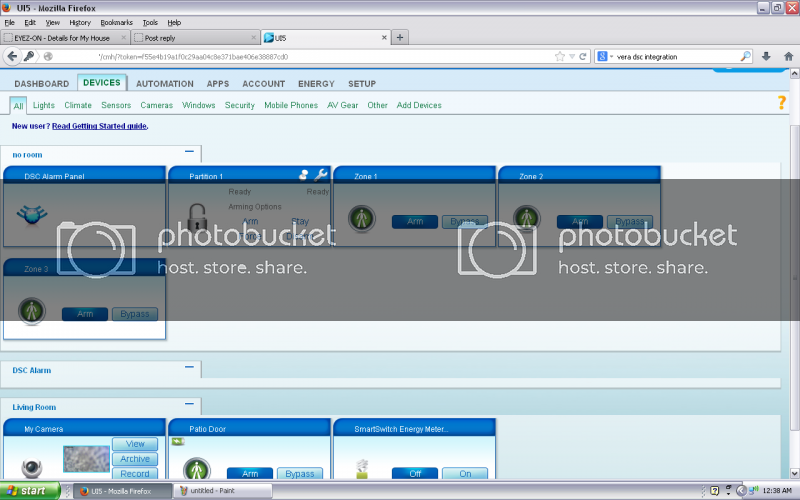Collapse the no room section
The height and width of the screenshot is (500, 800).
(x=189, y=152)
